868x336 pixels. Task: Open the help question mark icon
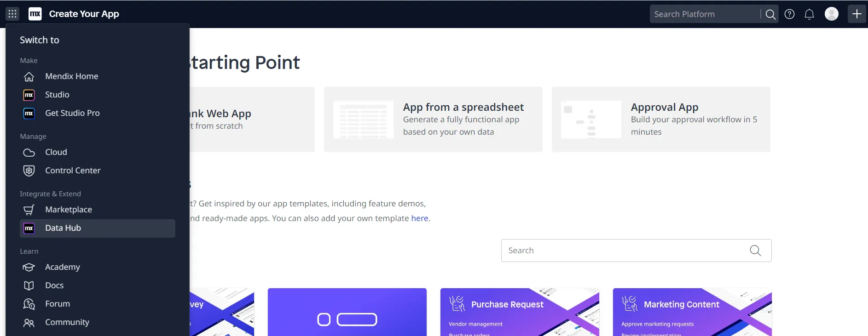(x=789, y=14)
